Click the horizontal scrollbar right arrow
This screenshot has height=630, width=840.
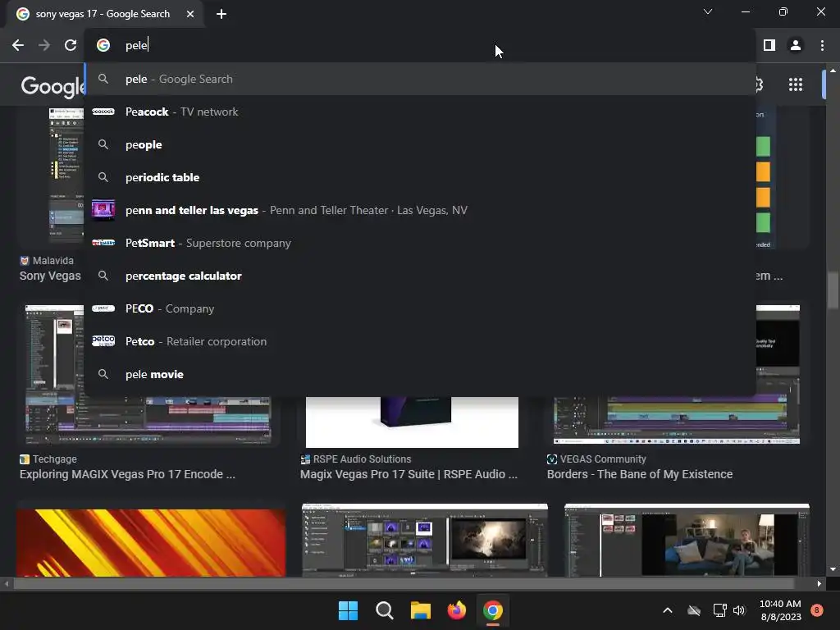pos(819,583)
